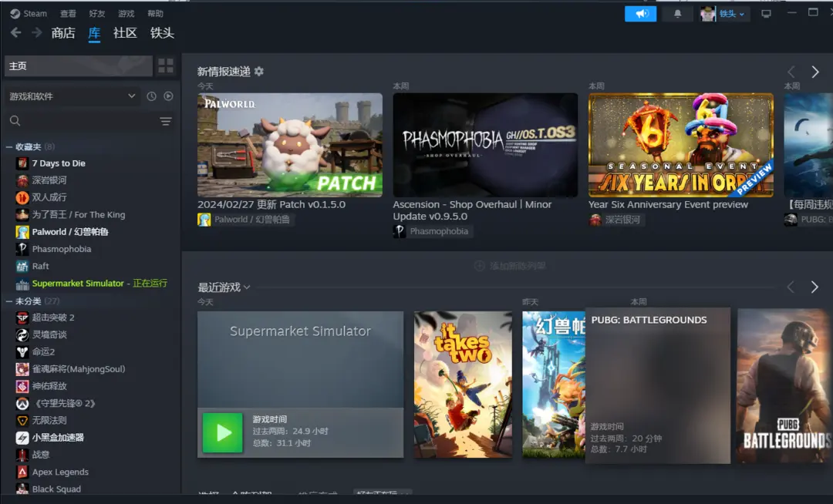Switch library to grid view icon
This screenshot has height=504, width=833.
166,66
